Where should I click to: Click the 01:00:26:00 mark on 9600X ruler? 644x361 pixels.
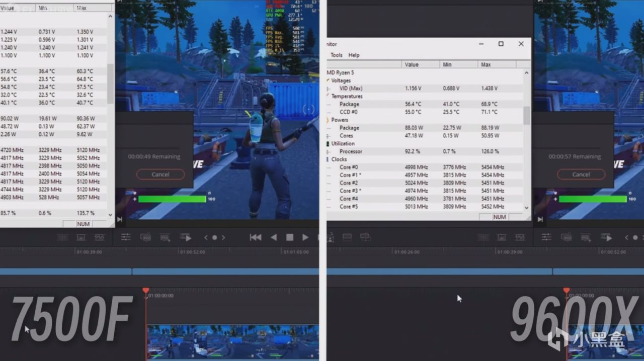407,252
